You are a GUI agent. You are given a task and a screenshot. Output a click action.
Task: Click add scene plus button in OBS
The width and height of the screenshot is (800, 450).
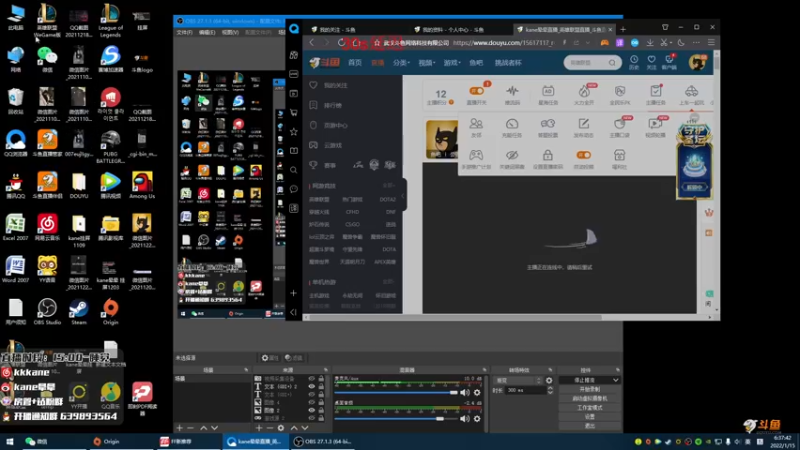[x=180, y=428]
